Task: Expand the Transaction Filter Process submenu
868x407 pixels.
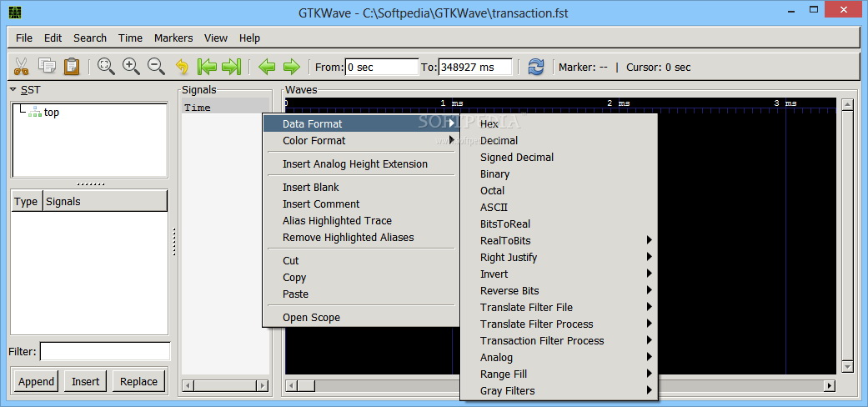Action: [x=559, y=340]
